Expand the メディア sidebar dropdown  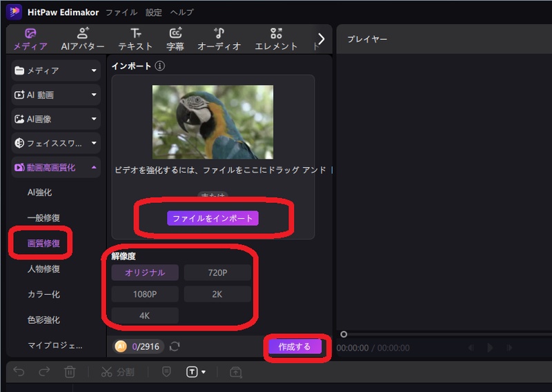[56, 70]
